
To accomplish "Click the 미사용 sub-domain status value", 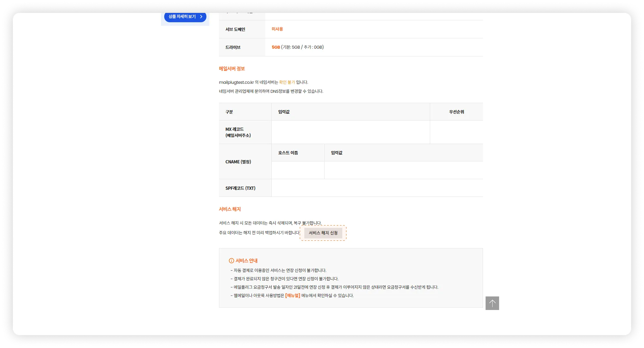I will coord(277,29).
